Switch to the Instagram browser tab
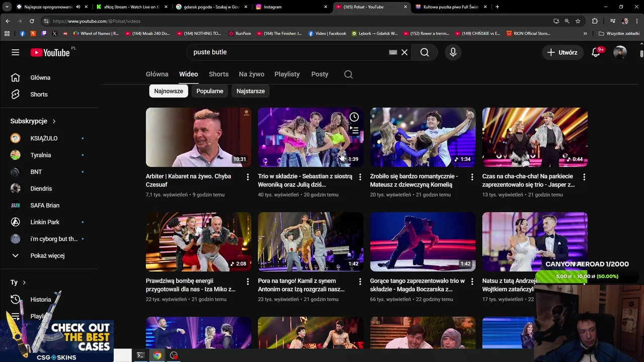The image size is (644, 362). (x=291, y=7)
